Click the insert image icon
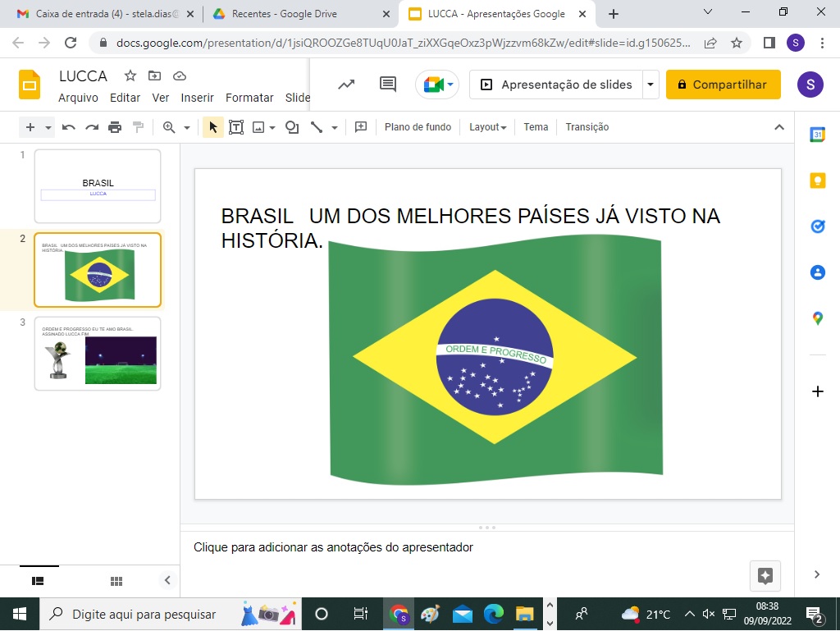The image size is (840, 631). 258,127
